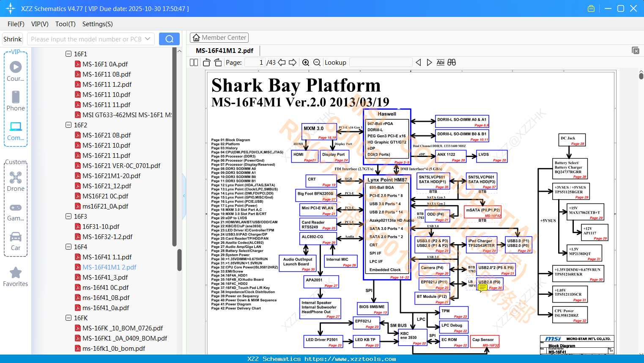Collapse the 16F3 folder

(69, 216)
